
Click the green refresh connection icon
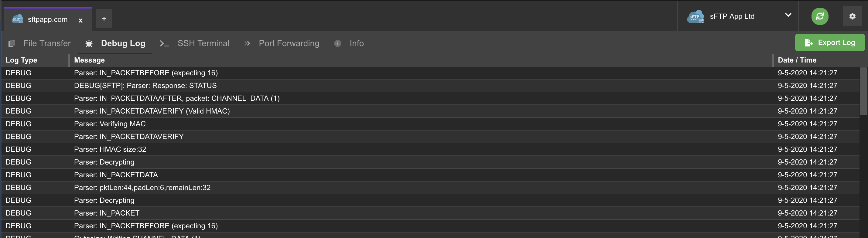pyautogui.click(x=819, y=16)
